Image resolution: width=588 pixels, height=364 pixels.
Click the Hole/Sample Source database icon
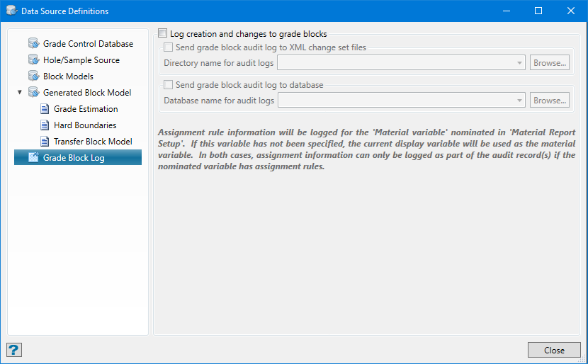coord(33,60)
